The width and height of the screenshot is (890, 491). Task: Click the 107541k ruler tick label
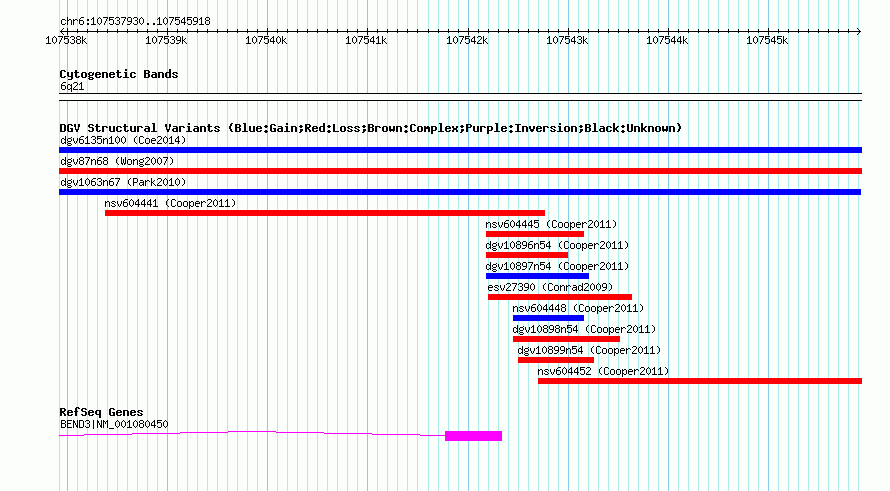click(x=366, y=40)
